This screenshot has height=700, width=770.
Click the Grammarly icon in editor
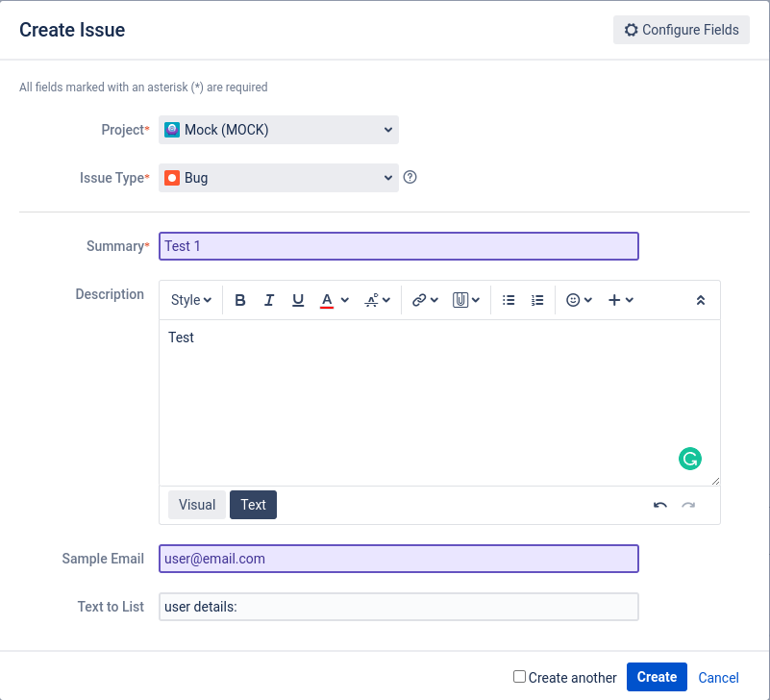689,459
